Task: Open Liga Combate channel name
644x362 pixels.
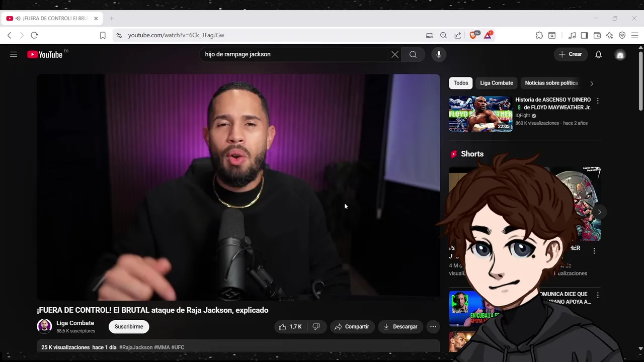Action: [x=75, y=323]
